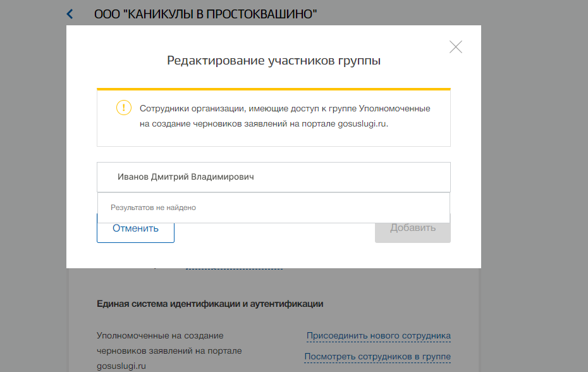Go back using the blue chevron arrow
The width and height of the screenshot is (588, 372).
[70, 14]
